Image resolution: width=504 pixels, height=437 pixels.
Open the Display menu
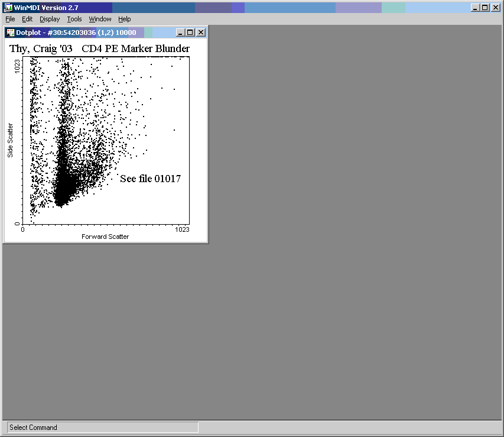50,19
